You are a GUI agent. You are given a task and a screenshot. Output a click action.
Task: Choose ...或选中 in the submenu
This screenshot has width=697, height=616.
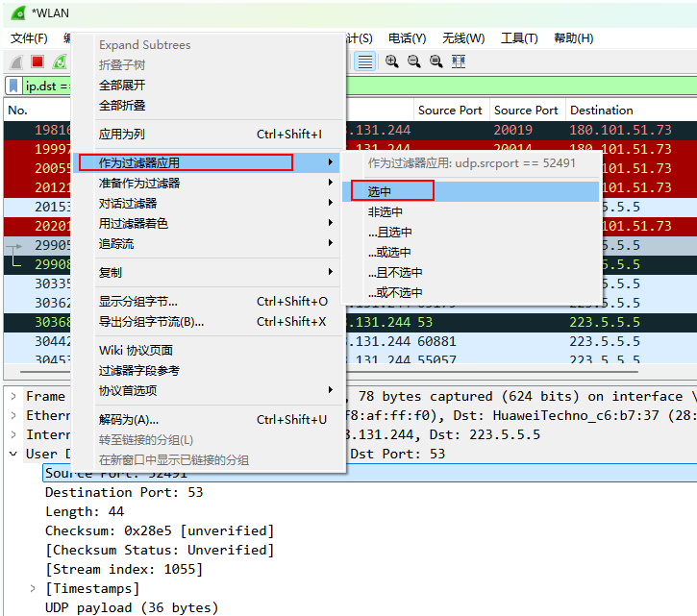[x=471, y=252]
